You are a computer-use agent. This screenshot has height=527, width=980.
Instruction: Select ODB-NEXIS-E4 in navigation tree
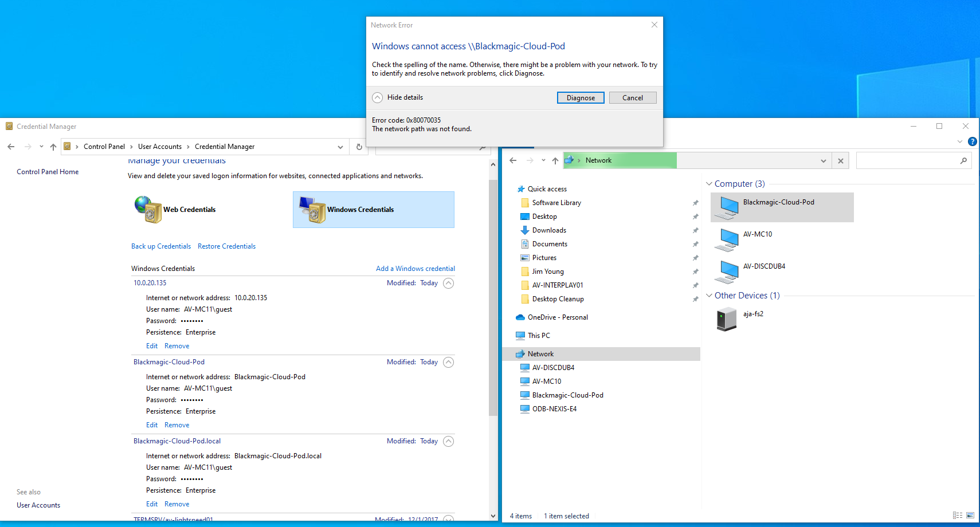(554, 409)
